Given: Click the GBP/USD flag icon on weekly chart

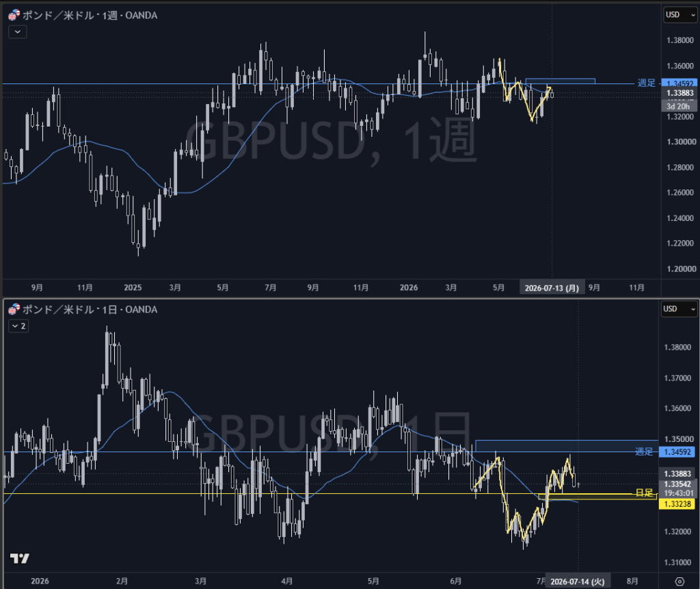Looking at the screenshot, I should (14, 15).
